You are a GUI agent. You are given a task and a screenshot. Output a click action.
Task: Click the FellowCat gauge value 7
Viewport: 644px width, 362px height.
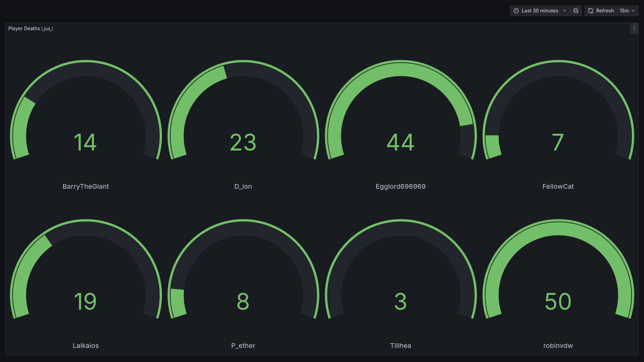[x=558, y=142]
